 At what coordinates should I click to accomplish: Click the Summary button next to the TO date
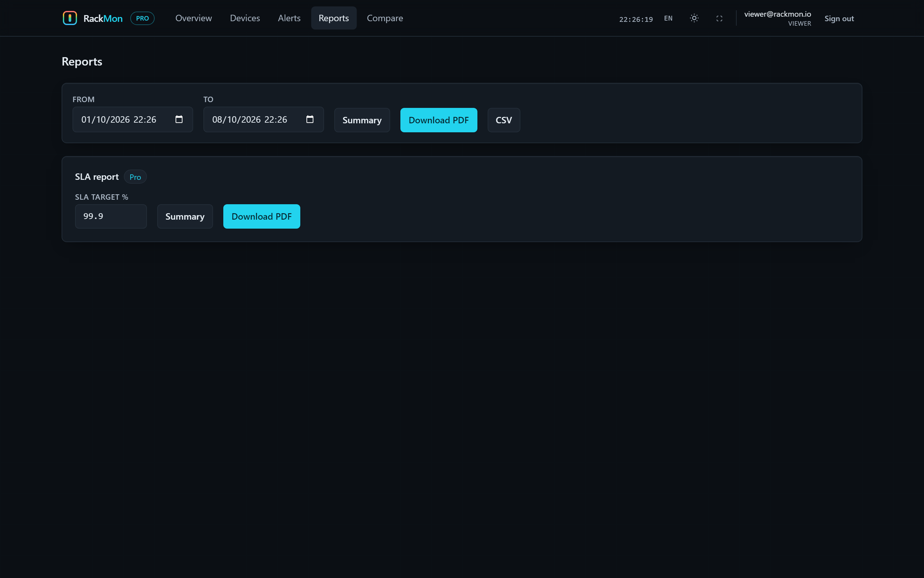(362, 120)
